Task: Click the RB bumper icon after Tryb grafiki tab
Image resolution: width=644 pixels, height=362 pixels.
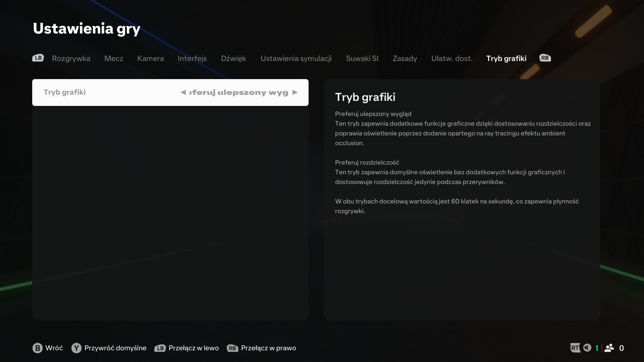Action: pos(545,58)
